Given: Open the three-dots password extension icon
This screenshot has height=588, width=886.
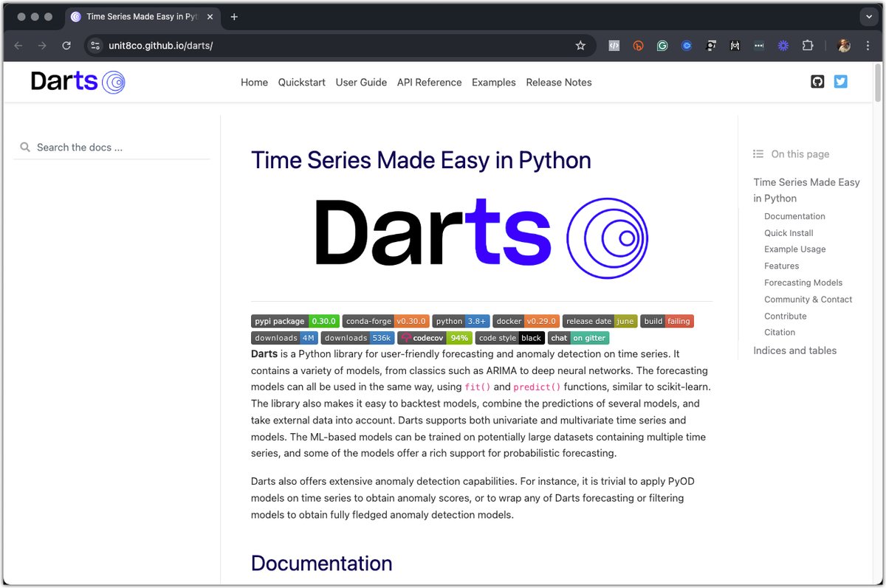Looking at the screenshot, I should (x=759, y=46).
